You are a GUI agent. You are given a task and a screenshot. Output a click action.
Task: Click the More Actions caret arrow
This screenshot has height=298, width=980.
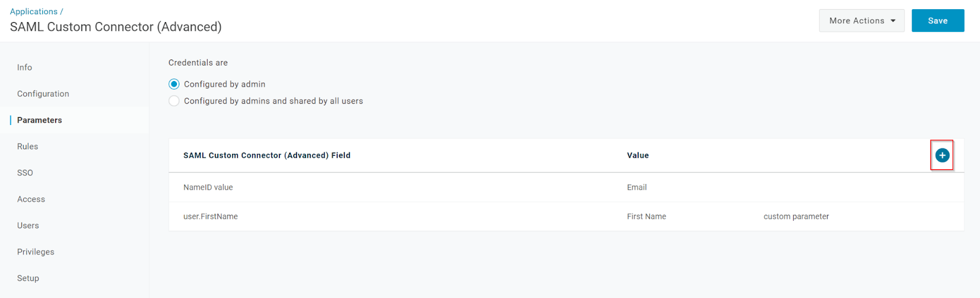[893, 21]
